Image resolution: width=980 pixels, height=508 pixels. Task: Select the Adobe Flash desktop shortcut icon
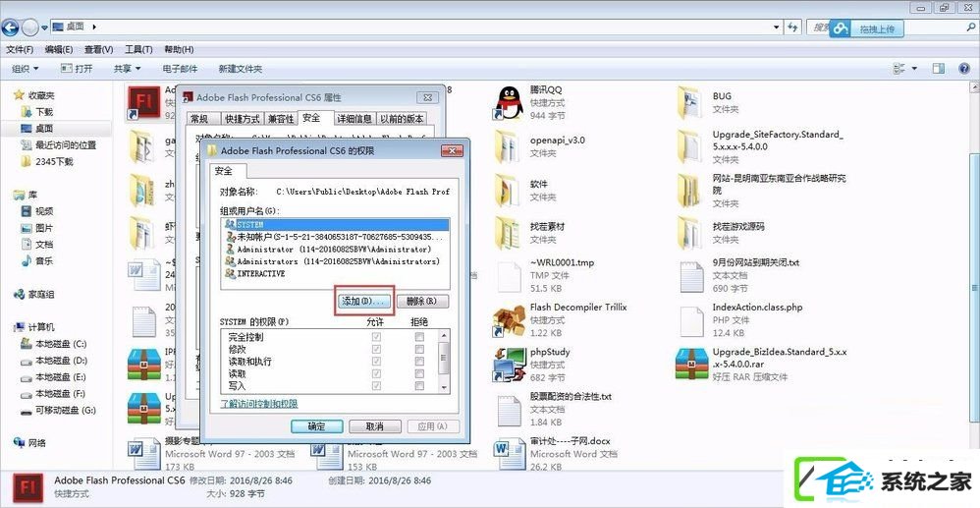coord(144,102)
